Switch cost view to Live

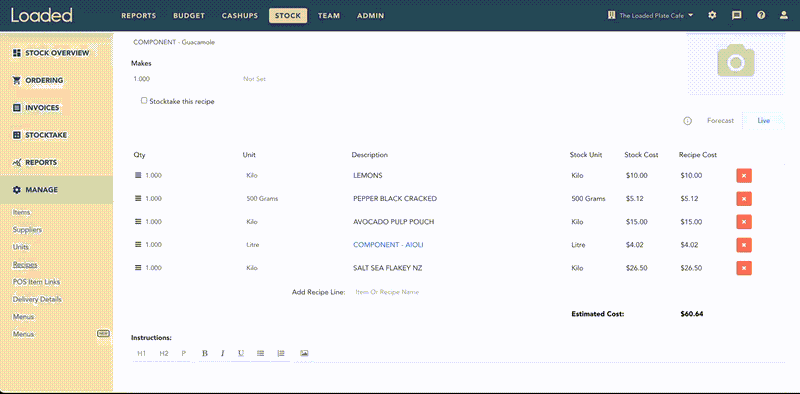click(763, 121)
